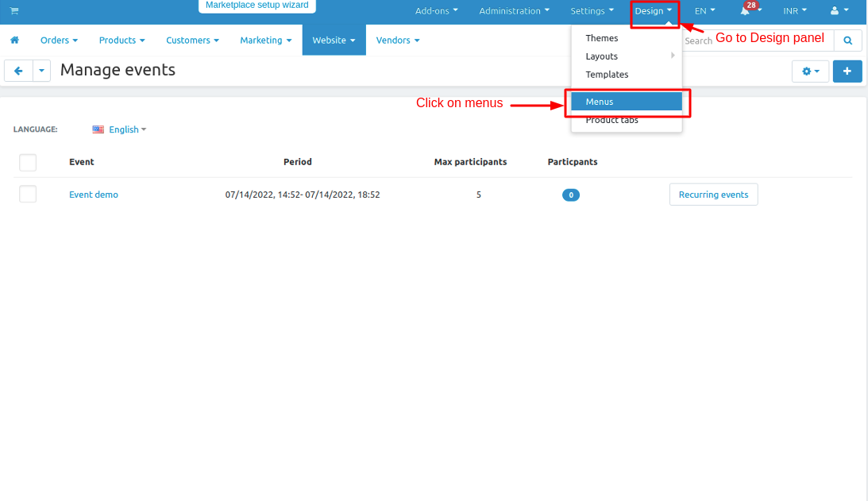Screen dimensions: 868x501
Task: Click the participants count badge
Action: click(x=570, y=195)
